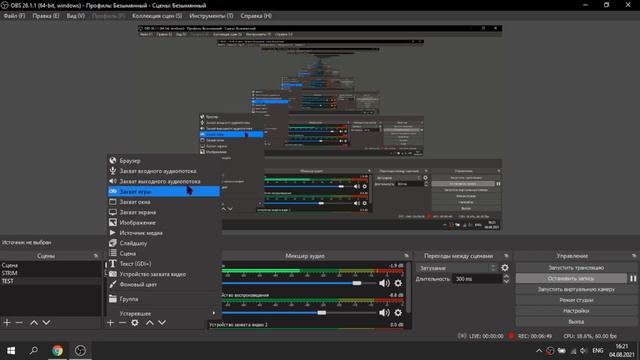640x360 pixels.
Task: Open the Вид menu
Action: pyautogui.click(x=76, y=16)
